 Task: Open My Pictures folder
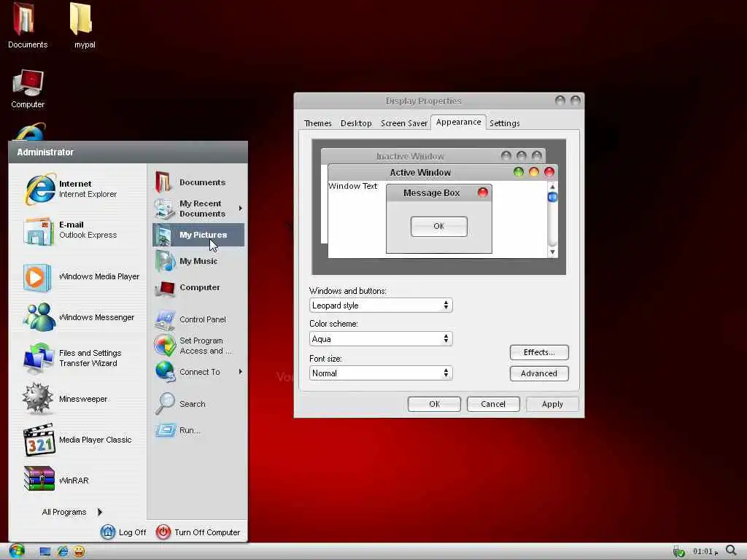coord(198,235)
